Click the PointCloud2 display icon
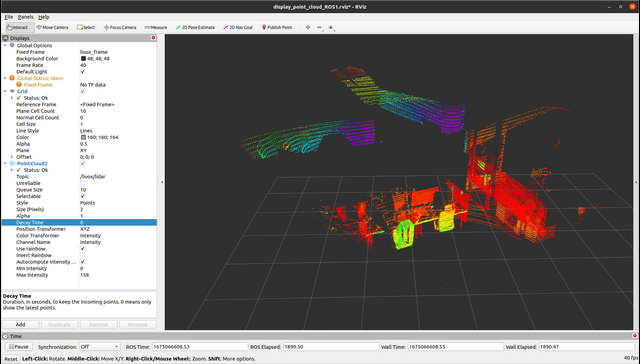640x364 pixels. pos(12,163)
